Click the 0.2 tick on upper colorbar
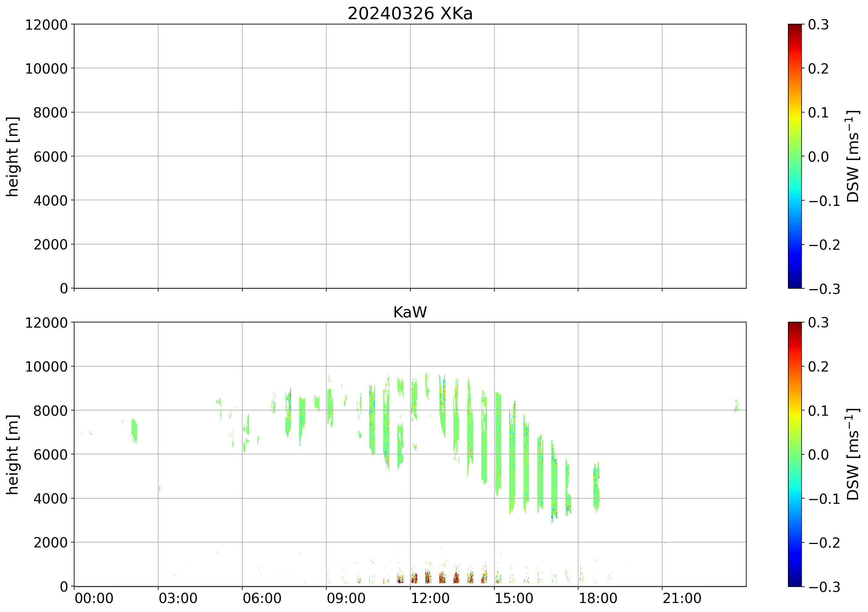 [818, 69]
